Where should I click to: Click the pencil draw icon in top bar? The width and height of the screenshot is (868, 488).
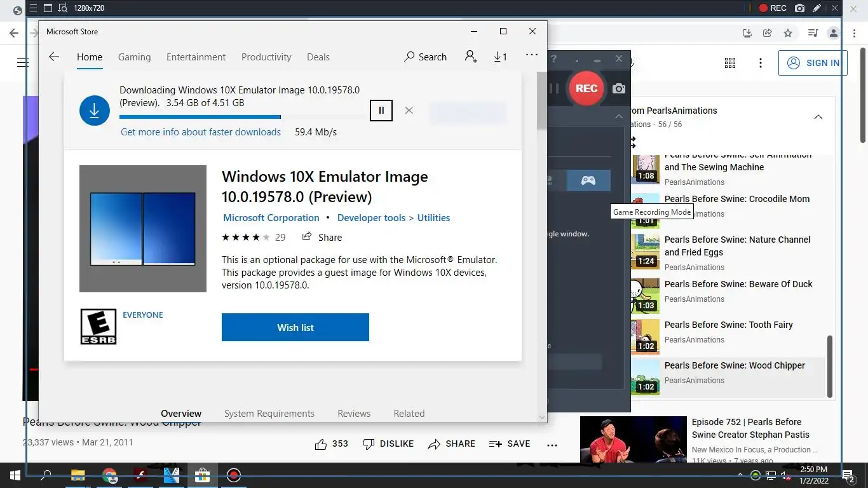(x=817, y=8)
